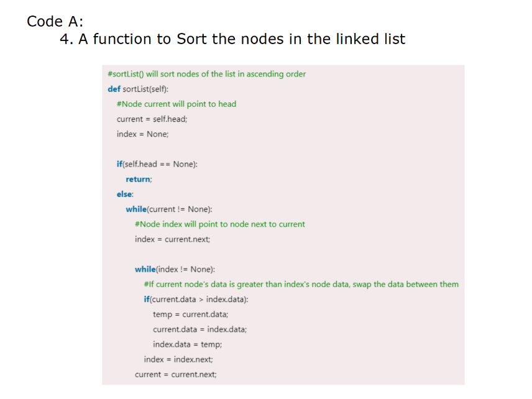Click the 'current = self.head;' line

pyautogui.click(x=152, y=119)
